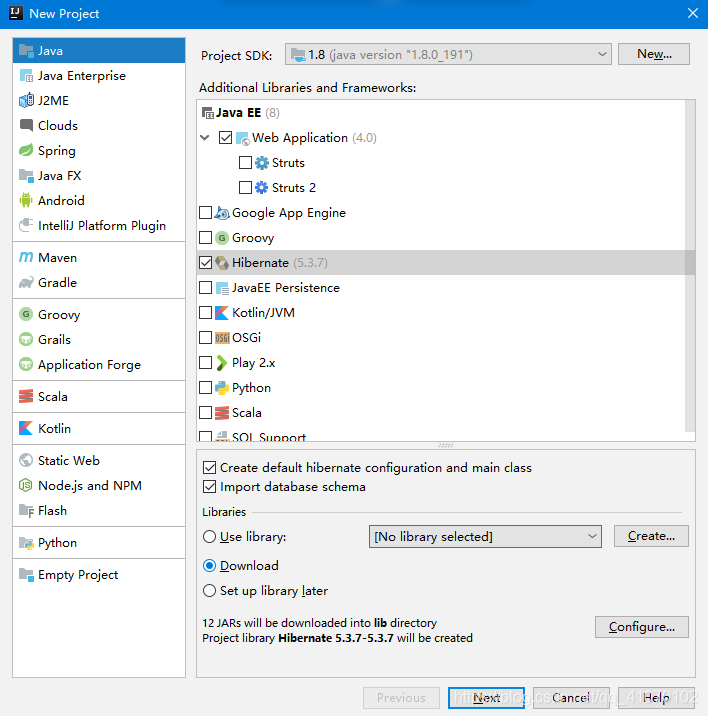Select Java in project type list
This screenshot has height=716, width=708.
click(99, 51)
